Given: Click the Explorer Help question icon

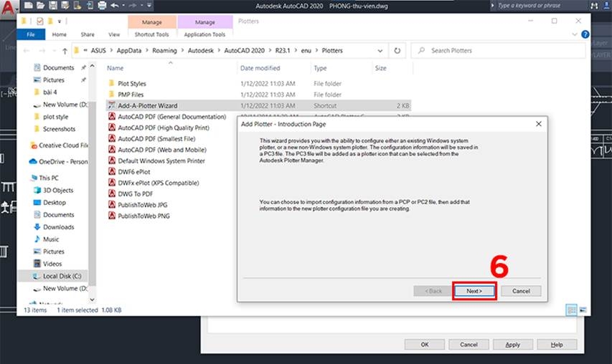Looking at the screenshot, I should pyautogui.click(x=585, y=34).
